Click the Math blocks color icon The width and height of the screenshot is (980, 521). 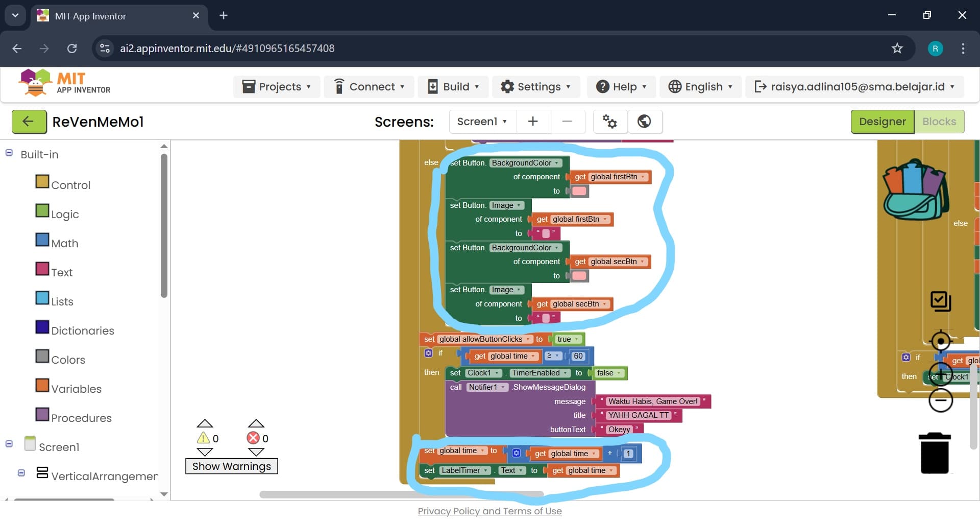point(42,240)
